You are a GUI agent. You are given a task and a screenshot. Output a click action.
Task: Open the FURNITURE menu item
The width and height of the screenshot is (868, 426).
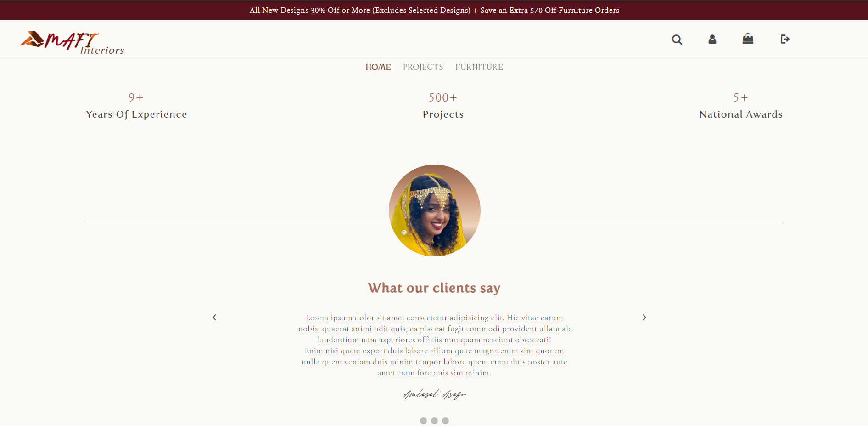click(479, 67)
